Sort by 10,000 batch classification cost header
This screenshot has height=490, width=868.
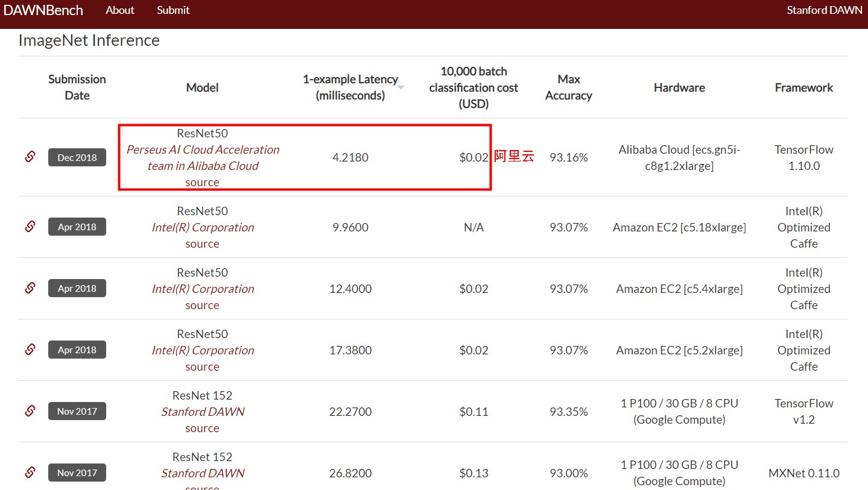coord(474,87)
